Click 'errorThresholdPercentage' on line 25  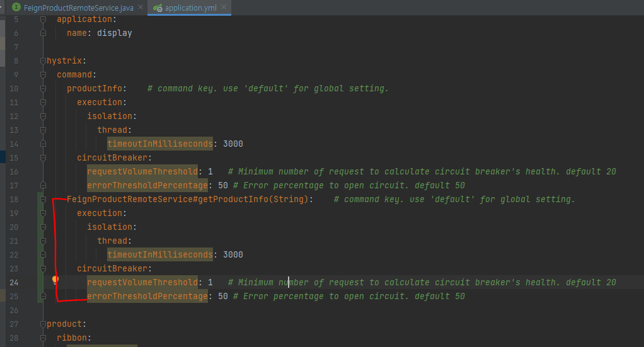pyautogui.click(x=147, y=297)
